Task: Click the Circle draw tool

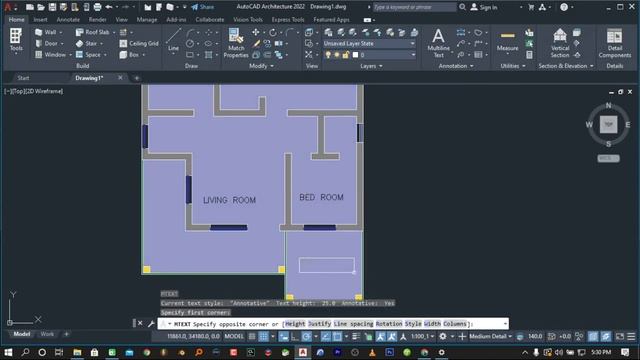Action: coord(190,43)
